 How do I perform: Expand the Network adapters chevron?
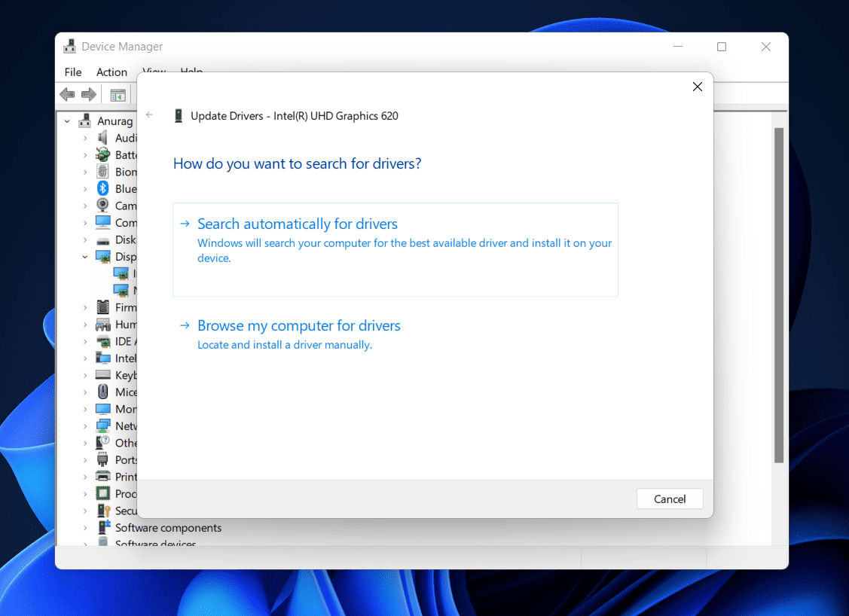[85, 426]
